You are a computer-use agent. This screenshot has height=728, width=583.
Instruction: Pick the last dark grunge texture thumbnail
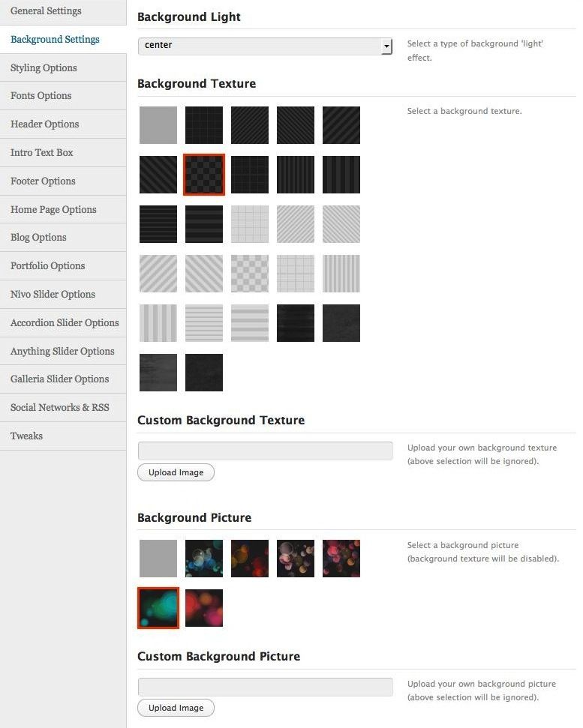[204, 373]
